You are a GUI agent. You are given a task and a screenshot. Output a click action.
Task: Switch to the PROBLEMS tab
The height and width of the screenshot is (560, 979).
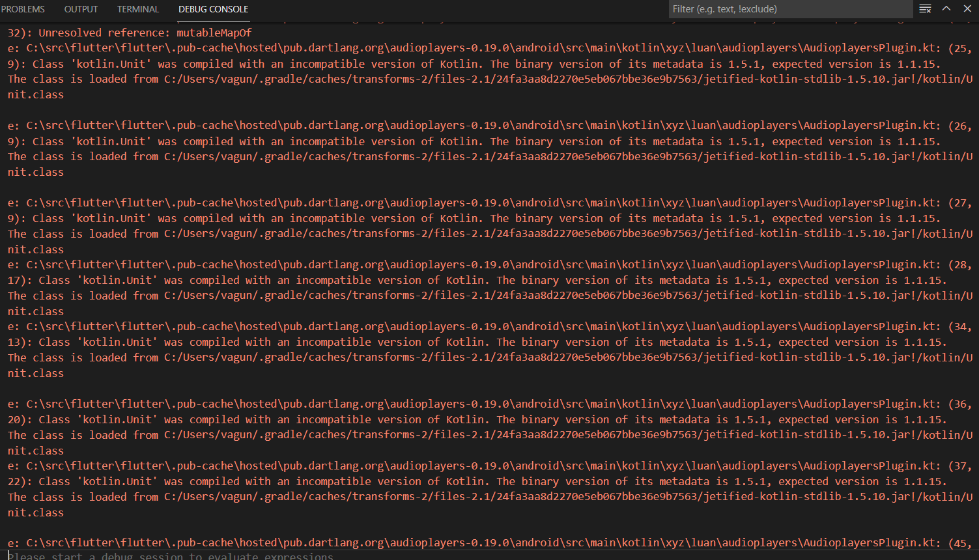tap(23, 9)
